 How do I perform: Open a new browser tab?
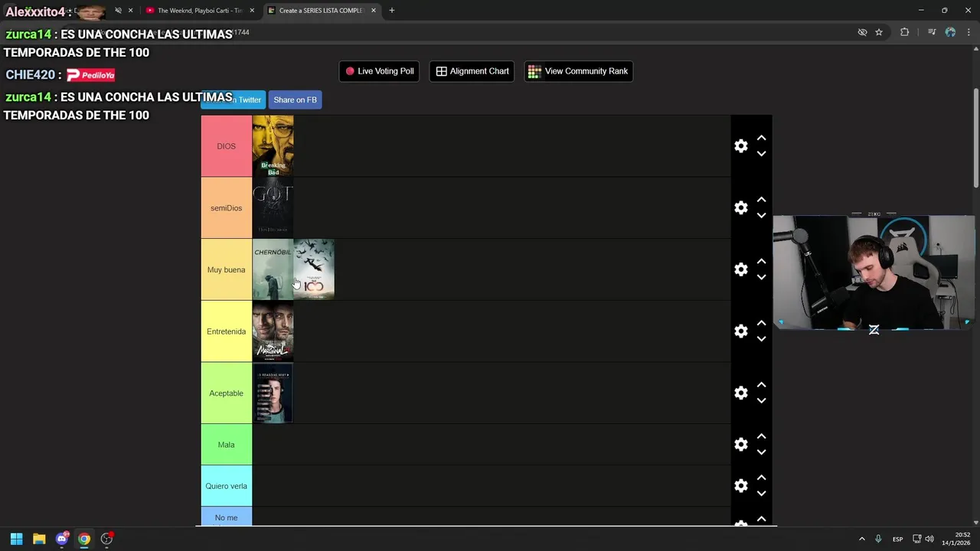click(392, 11)
